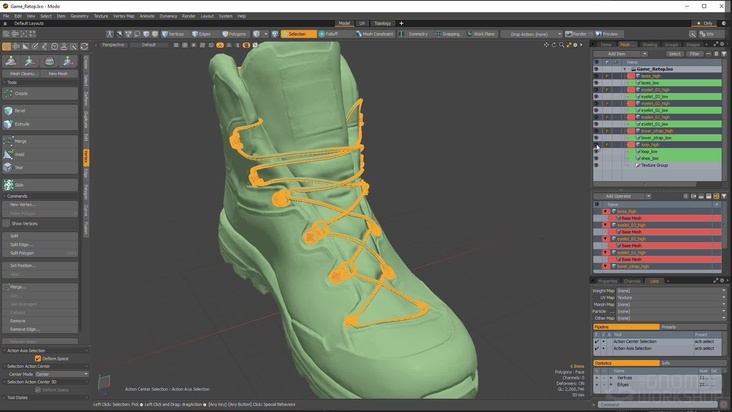Open the Preview render
The width and height of the screenshot is (732, 412).
click(x=607, y=34)
